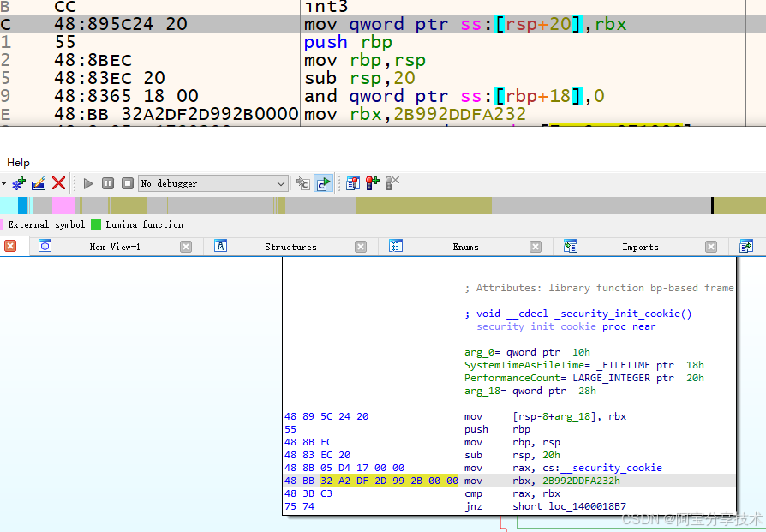Toggle the highlighted C with green arrow icon
Image resolution: width=766 pixels, height=532 pixels.
323,183
